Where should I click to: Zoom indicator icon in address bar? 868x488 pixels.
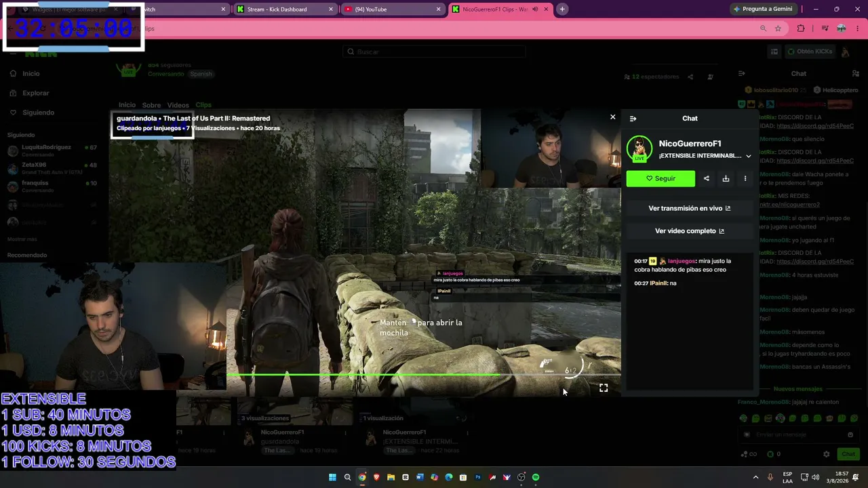(x=763, y=28)
